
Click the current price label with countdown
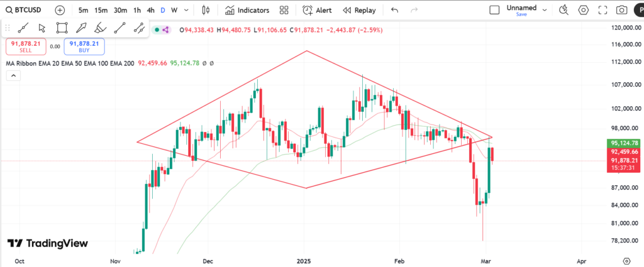click(625, 164)
